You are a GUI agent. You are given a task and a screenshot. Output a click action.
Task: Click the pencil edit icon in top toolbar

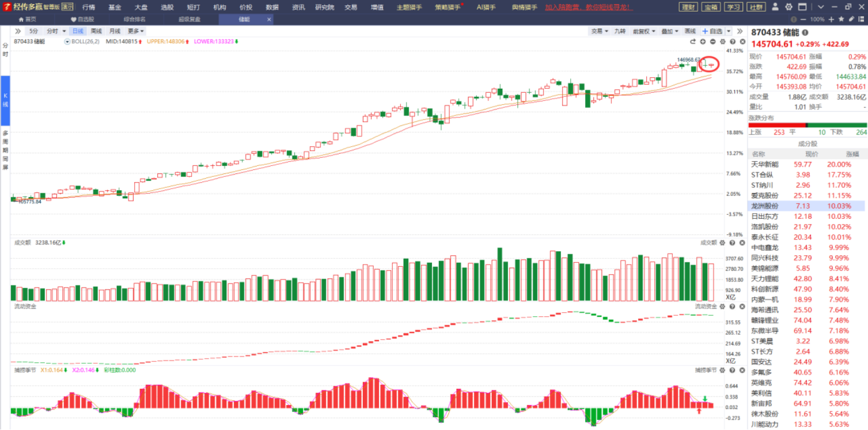click(x=851, y=19)
